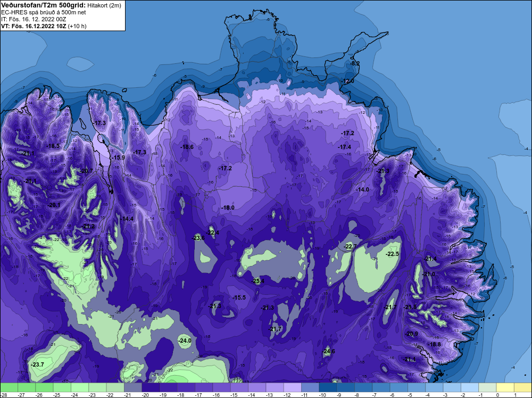Click the -15.9 temperature reading

[119, 157]
